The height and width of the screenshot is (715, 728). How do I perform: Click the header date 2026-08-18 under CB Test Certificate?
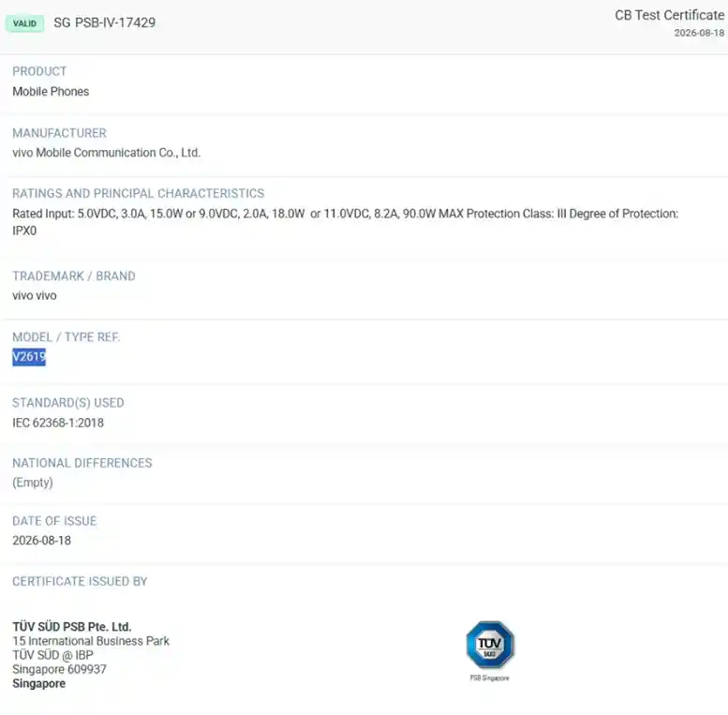(699, 33)
